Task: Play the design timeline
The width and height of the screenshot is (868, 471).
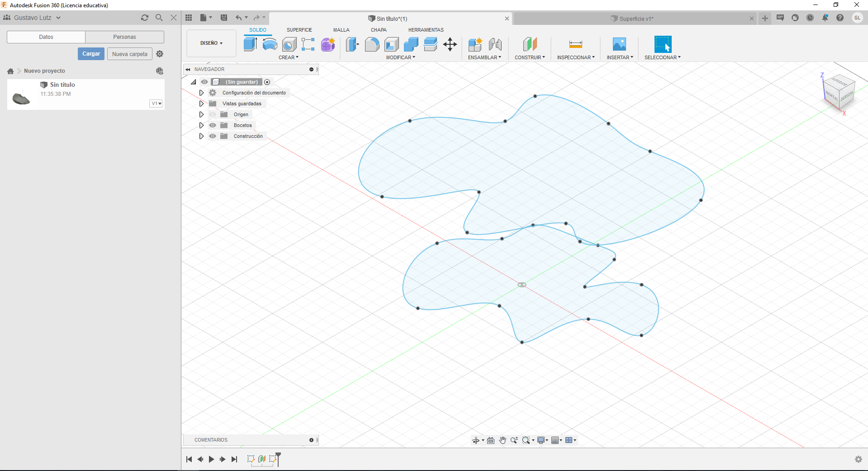Action: [211, 459]
